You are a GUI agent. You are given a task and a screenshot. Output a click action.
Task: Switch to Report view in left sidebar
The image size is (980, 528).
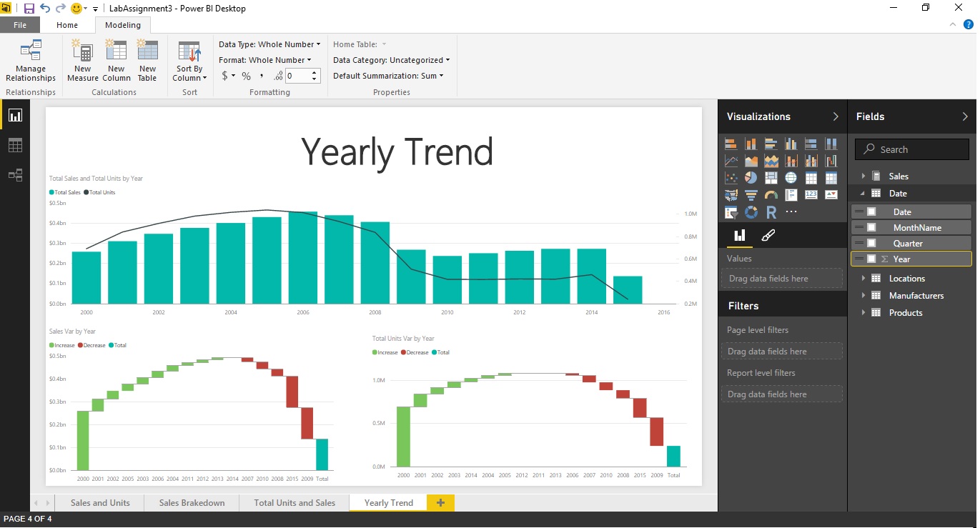coord(15,115)
